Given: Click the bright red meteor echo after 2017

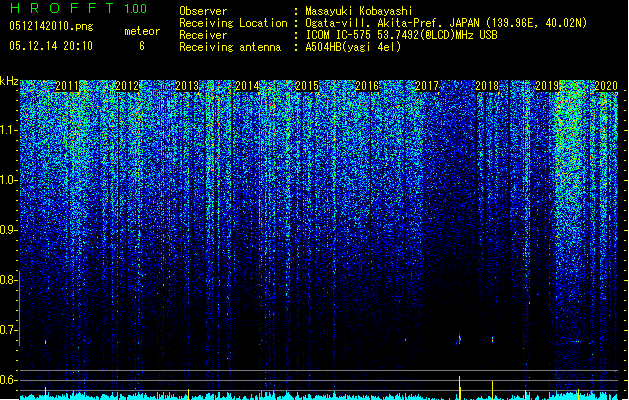Looking at the screenshot, I should (x=459, y=339).
